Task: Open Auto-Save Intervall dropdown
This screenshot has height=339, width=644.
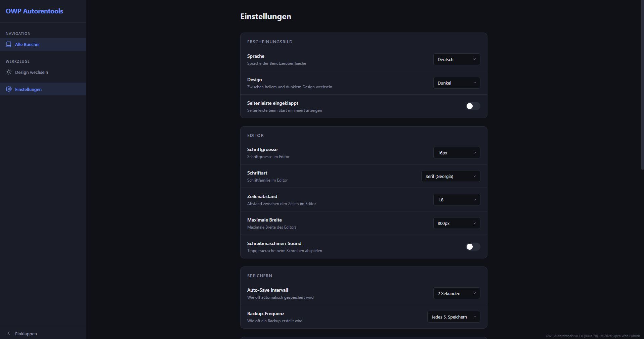Action: (456, 293)
